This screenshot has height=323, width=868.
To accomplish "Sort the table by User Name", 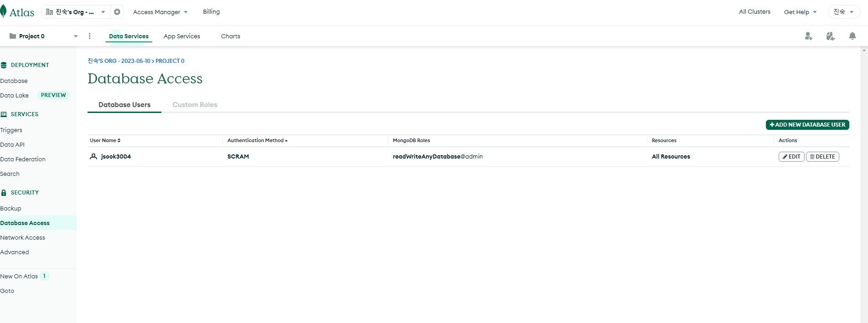I will click(x=105, y=140).
